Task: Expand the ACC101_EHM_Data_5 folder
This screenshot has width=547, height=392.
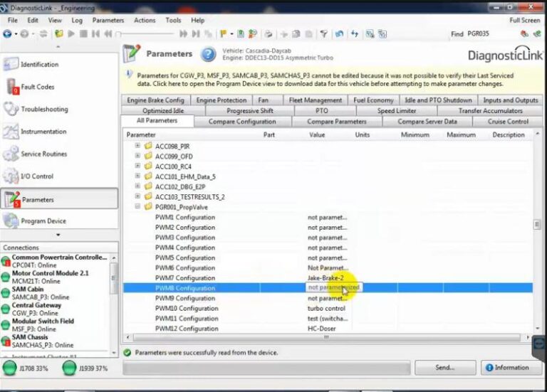Action: [137, 176]
